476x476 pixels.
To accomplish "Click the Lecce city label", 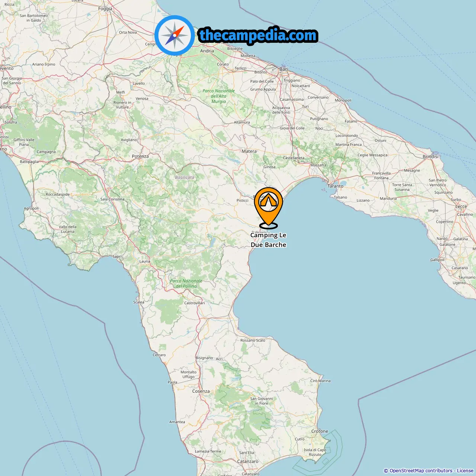I will tap(461, 206).
